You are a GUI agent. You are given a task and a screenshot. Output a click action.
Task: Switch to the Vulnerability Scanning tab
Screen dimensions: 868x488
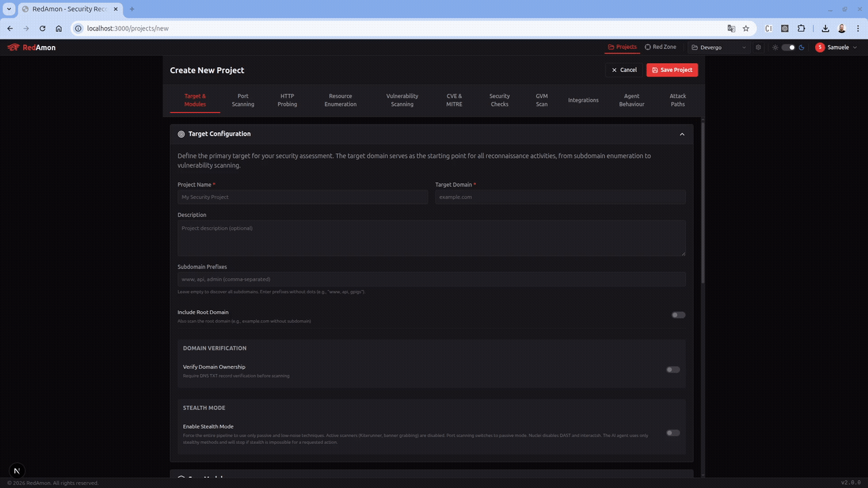[402, 100]
